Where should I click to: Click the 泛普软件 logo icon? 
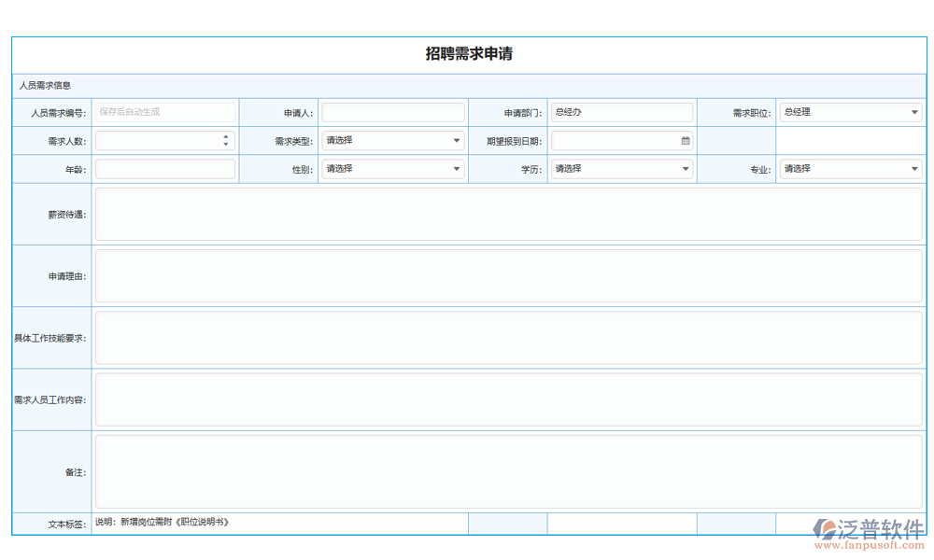(x=826, y=529)
